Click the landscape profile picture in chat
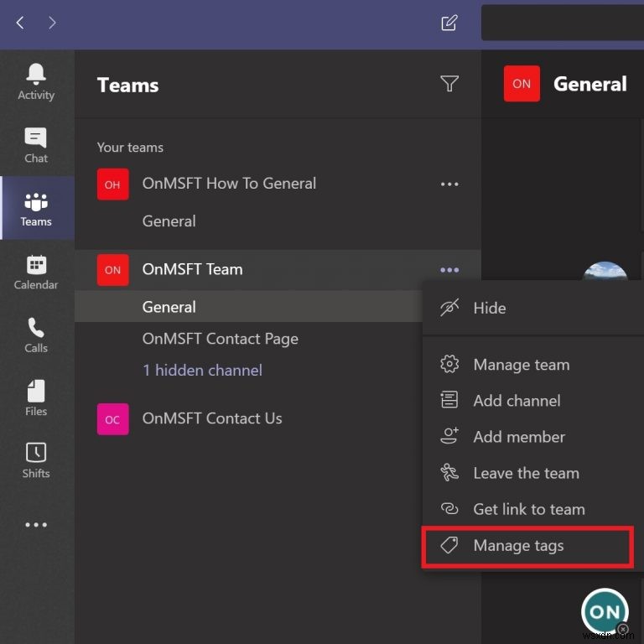The width and height of the screenshot is (644, 644). point(605,271)
